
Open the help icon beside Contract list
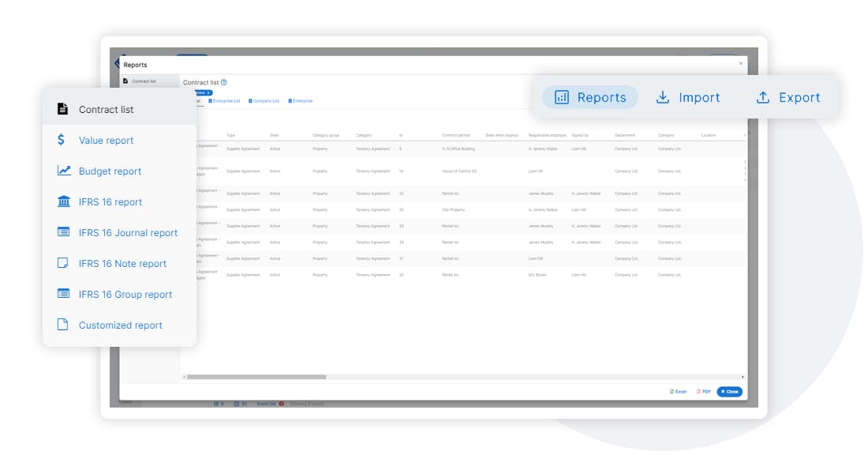pyautogui.click(x=223, y=83)
